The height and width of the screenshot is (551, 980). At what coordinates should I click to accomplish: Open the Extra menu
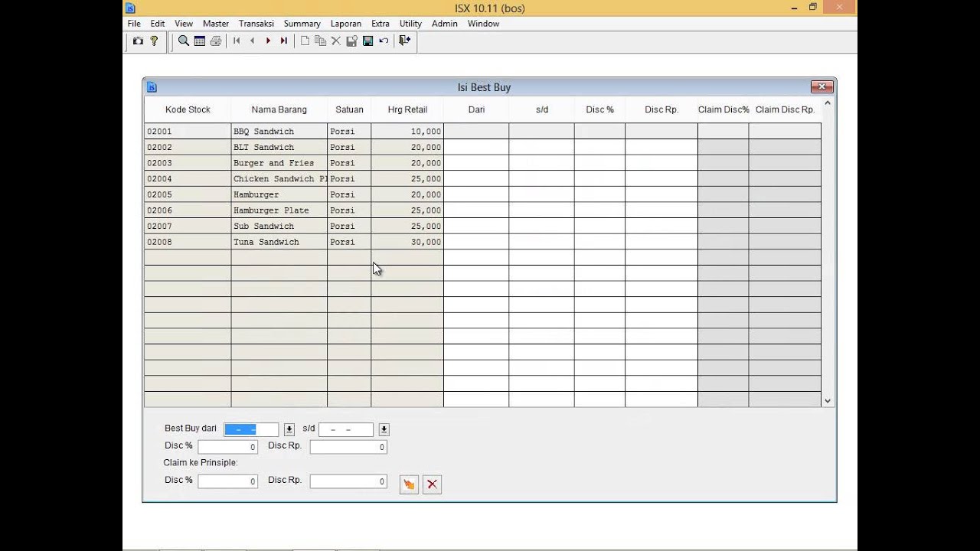point(381,24)
